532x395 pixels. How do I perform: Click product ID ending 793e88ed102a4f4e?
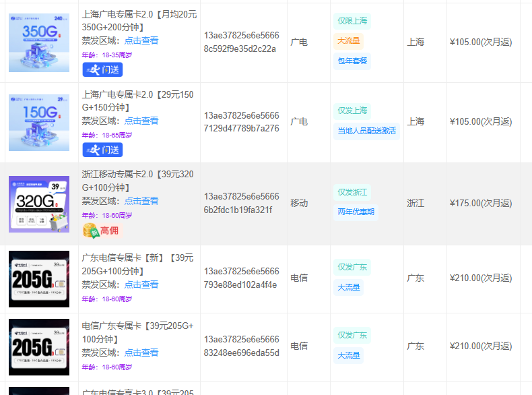tap(241, 278)
